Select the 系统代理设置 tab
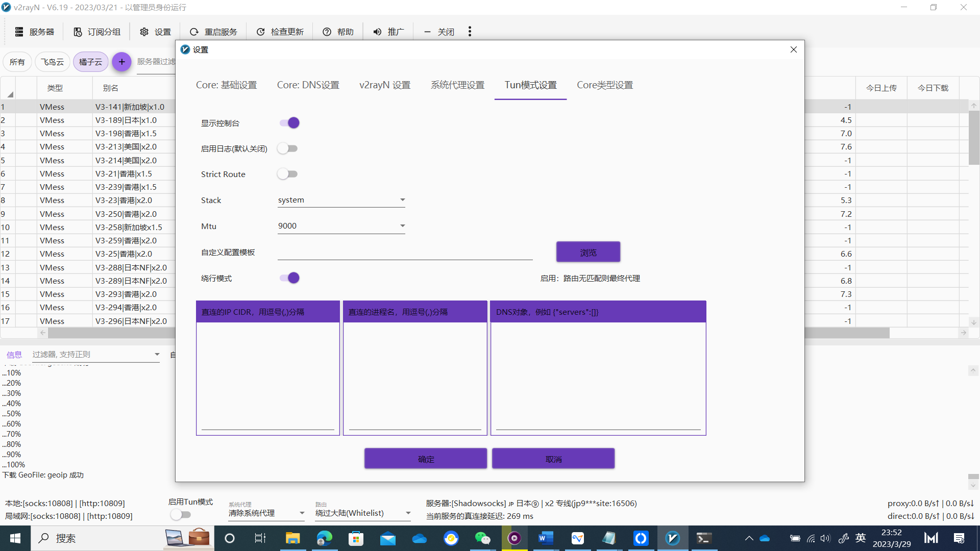The height and width of the screenshot is (551, 980). tap(457, 85)
